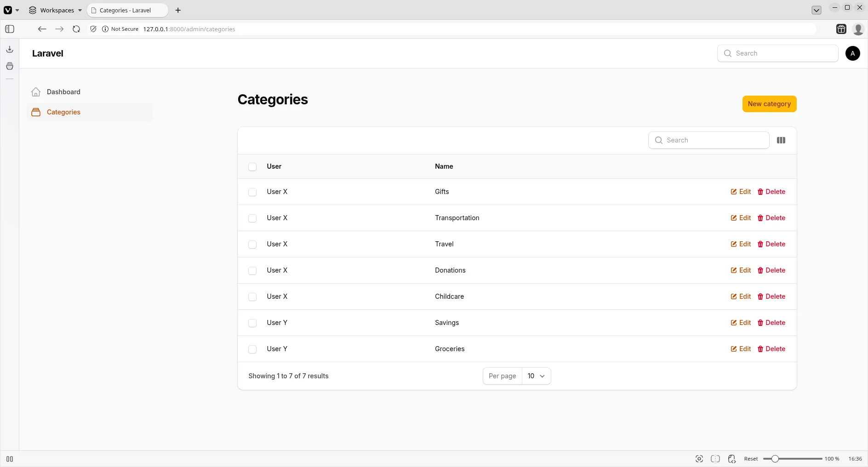Switch to the Categories - Laravel tab

(x=127, y=10)
